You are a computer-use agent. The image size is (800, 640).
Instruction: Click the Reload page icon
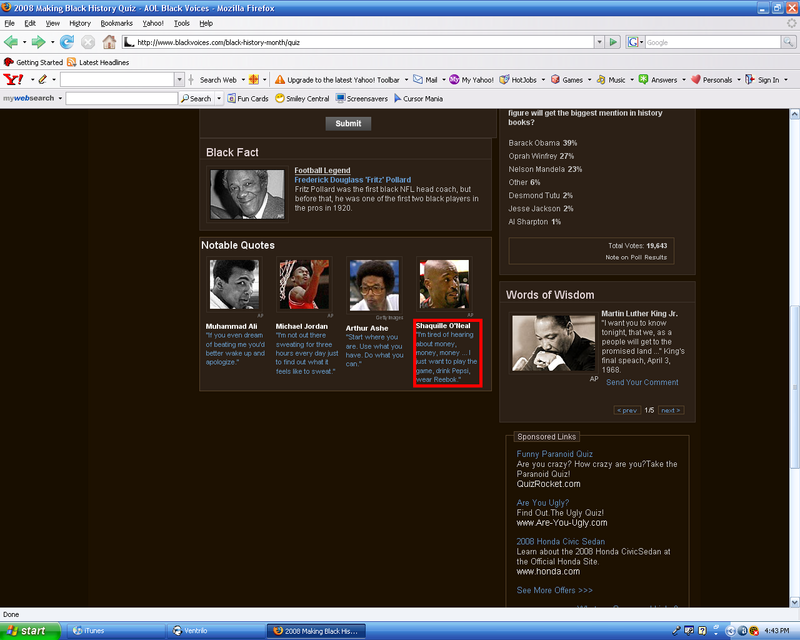[x=67, y=42]
